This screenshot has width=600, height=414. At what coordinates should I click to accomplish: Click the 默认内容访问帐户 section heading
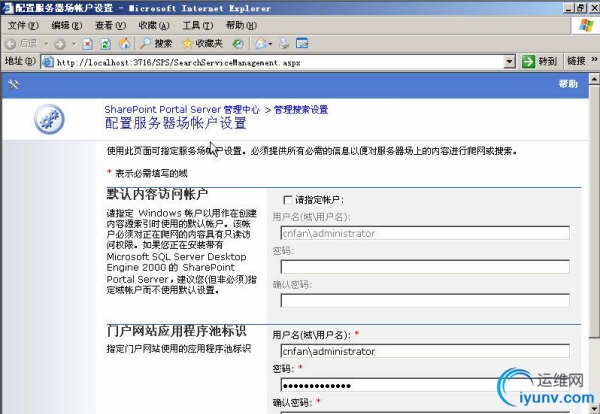coord(157,194)
